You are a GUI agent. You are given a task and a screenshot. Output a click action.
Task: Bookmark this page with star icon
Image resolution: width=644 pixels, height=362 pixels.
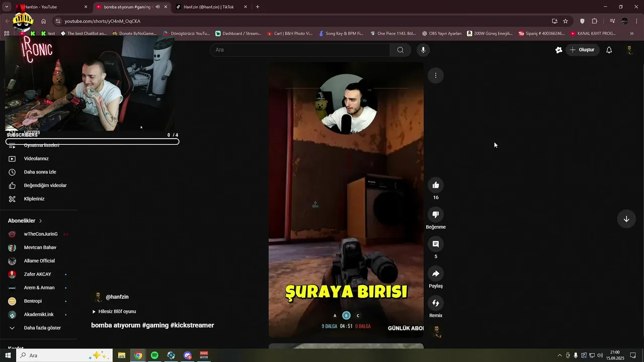pyautogui.click(x=566, y=21)
